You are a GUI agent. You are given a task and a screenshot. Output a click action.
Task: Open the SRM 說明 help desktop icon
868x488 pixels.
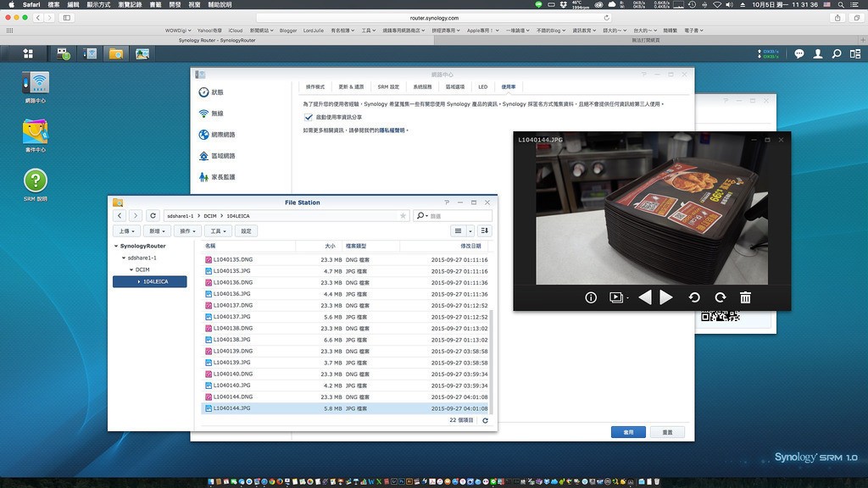[36, 185]
